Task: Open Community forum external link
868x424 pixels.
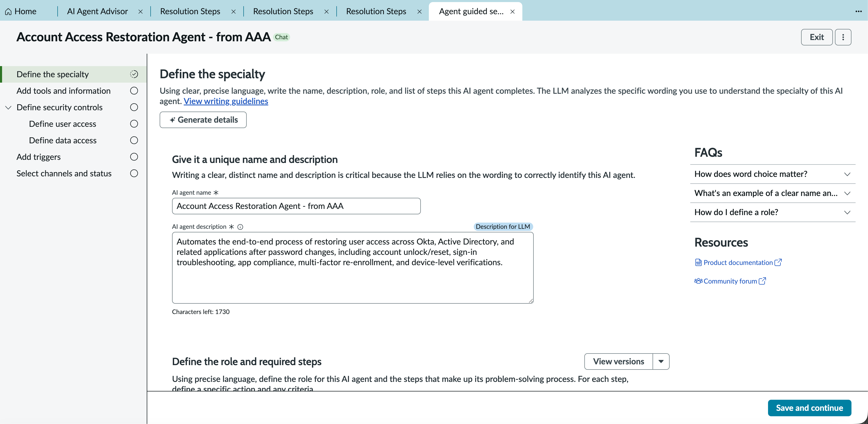Action: click(x=730, y=281)
